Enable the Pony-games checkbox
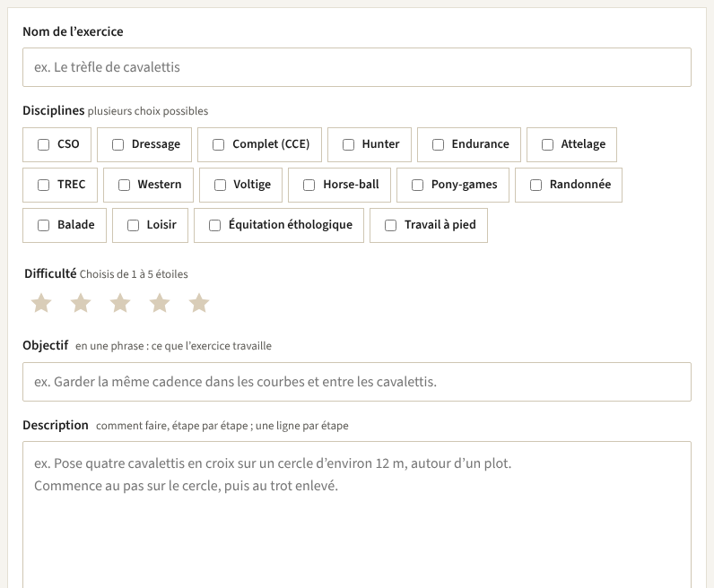This screenshot has height=588, width=714. pos(418,186)
